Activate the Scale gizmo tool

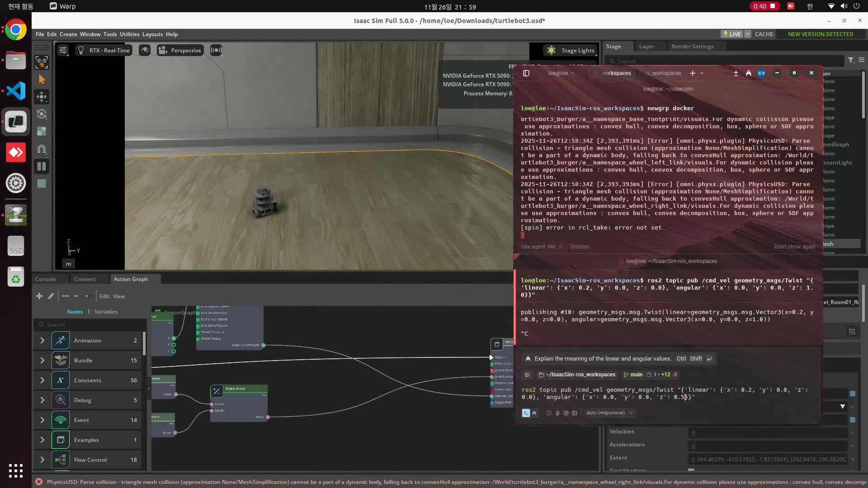(42, 131)
